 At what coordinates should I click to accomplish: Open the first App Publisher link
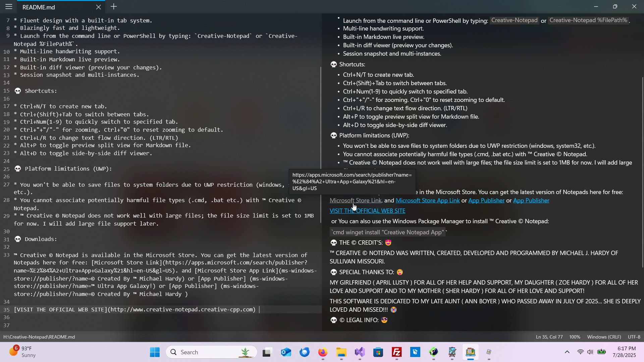pyautogui.click(x=486, y=200)
